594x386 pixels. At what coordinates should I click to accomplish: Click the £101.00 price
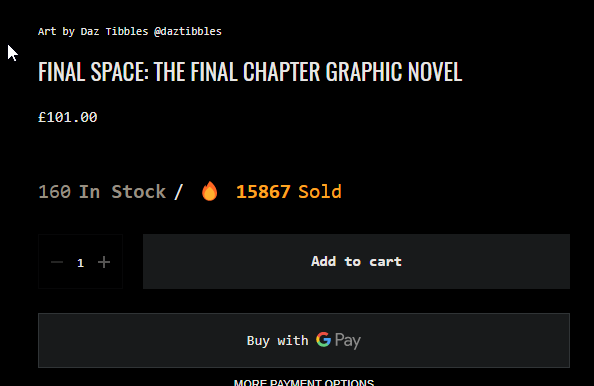(68, 117)
